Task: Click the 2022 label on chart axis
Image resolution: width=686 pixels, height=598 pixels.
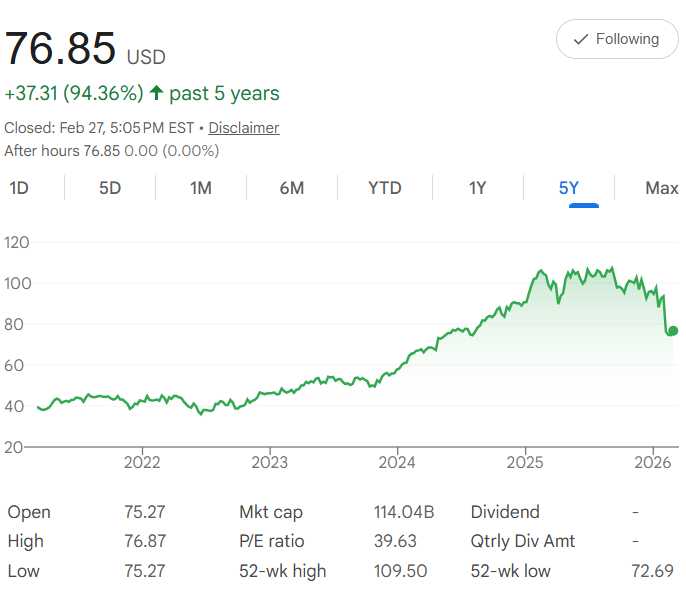Action: pyautogui.click(x=142, y=462)
